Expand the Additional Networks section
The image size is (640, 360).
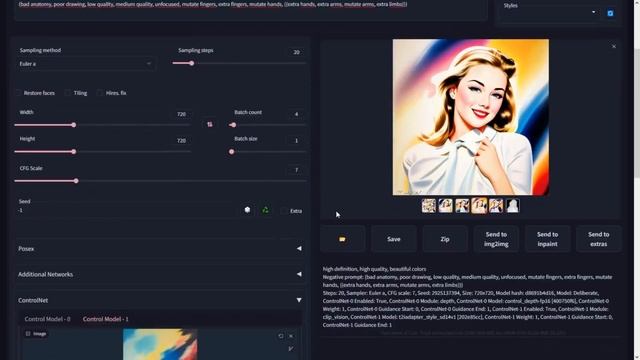pyautogui.click(x=160, y=274)
